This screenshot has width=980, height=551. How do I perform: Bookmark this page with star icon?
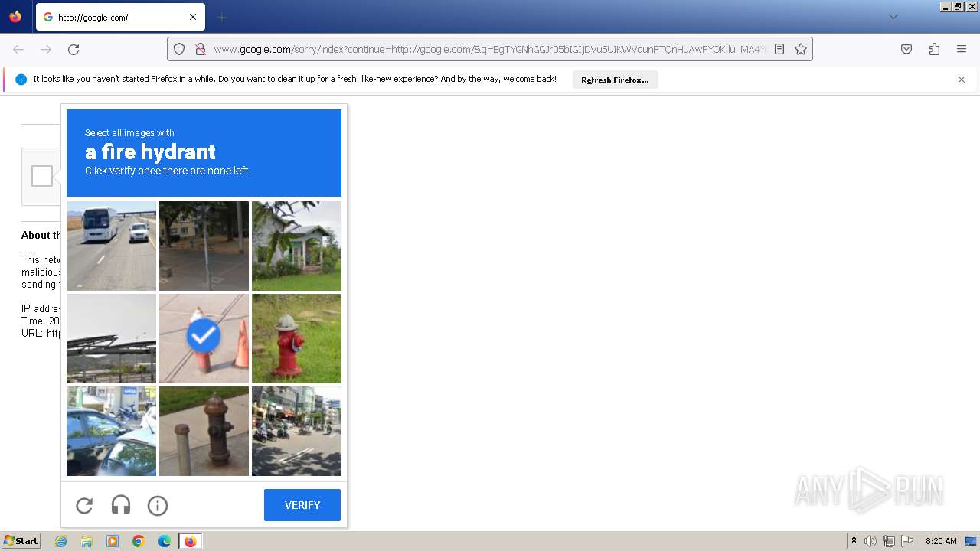[801, 49]
